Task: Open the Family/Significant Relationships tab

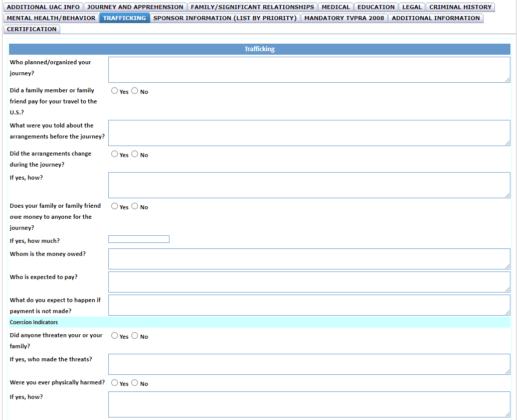Action: 252,7
